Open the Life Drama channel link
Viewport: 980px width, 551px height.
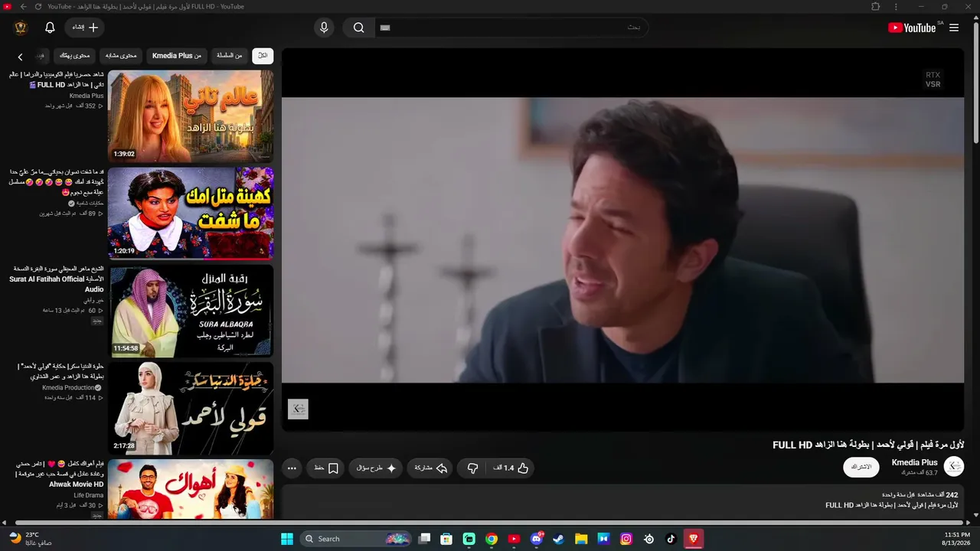[x=89, y=495]
